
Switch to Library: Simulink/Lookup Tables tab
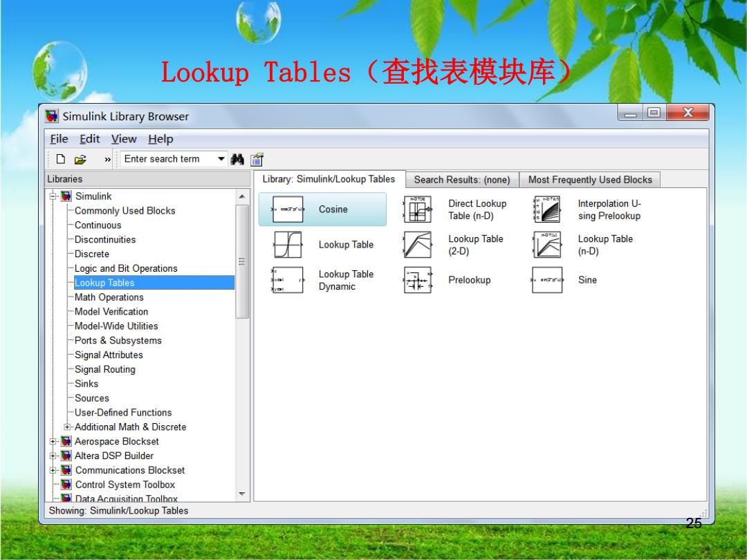(x=329, y=179)
